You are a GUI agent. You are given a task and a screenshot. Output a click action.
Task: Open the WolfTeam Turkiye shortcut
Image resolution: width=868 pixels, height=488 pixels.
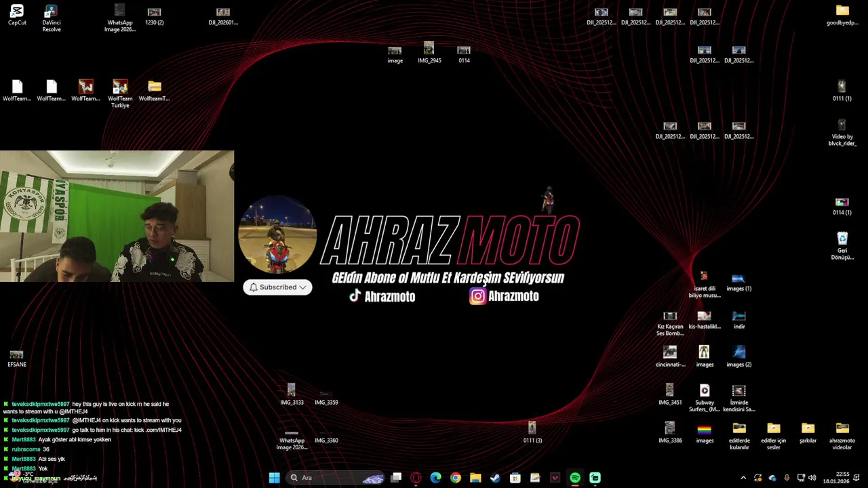coord(120,94)
